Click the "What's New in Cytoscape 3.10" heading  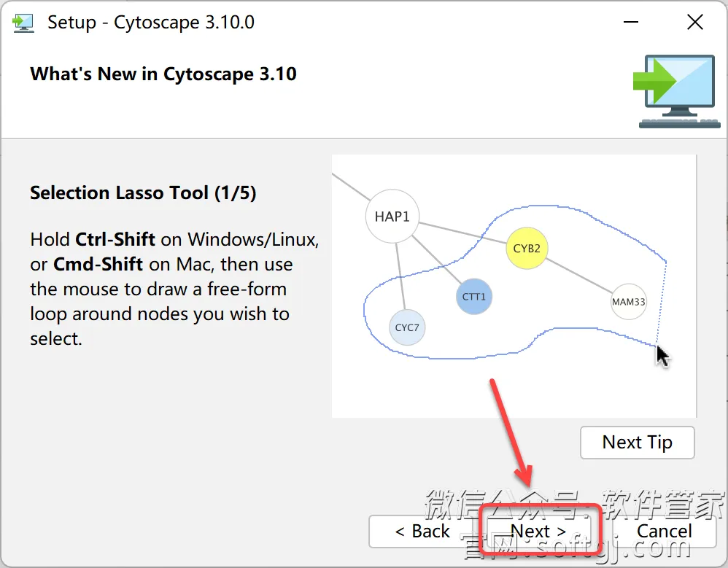163,74
